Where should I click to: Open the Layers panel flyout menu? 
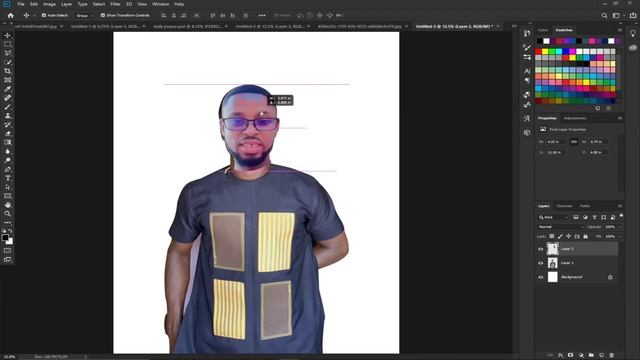(620, 206)
